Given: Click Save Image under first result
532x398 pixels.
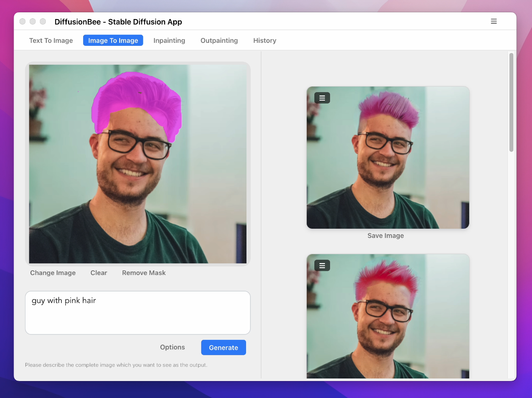Looking at the screenshot, I should click(385, 235).
